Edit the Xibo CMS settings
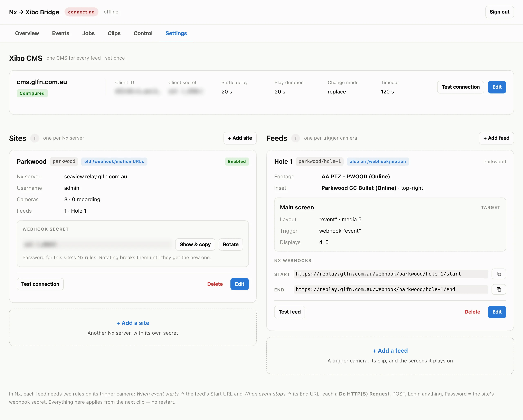This screenshot has height=420, width=523. 497,87
